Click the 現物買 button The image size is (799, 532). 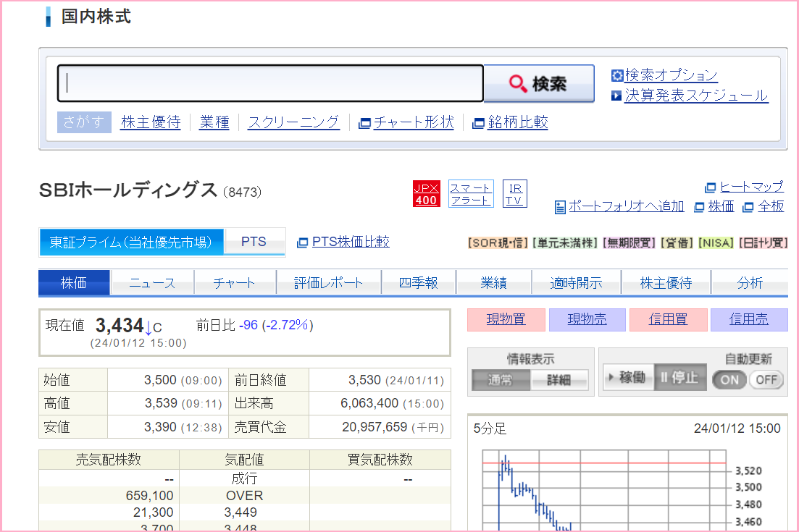click(x=506, y=320)
